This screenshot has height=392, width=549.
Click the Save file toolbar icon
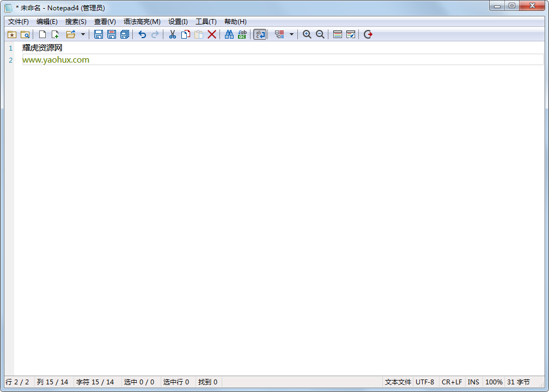pyautogui.click(x=99, y=34)
